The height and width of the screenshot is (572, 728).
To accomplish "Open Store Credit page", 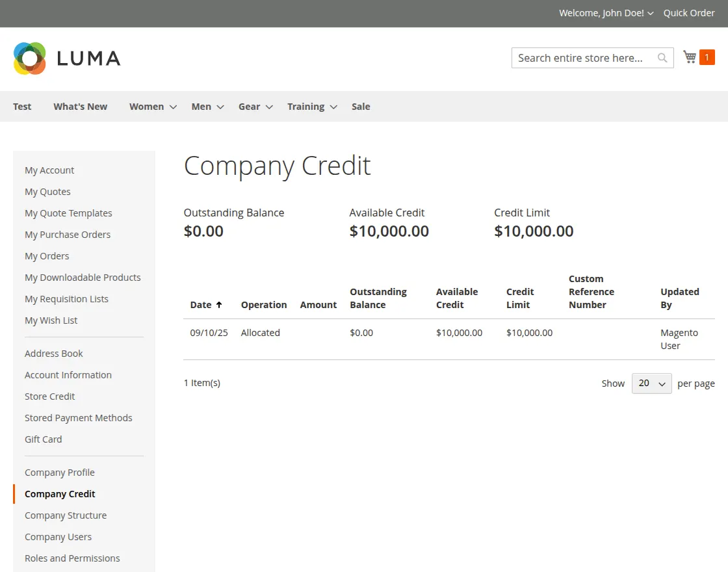I will pyautogui.click(x=49, y=396).
